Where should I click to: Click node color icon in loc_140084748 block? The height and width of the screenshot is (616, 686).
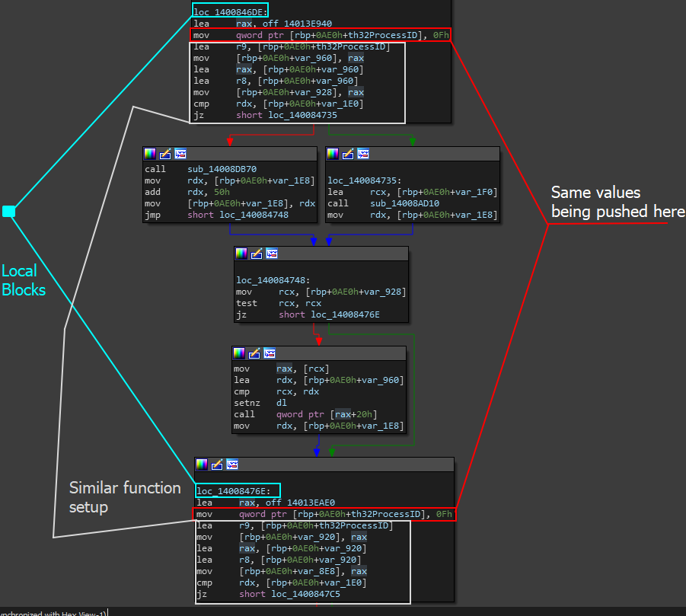coord(241,254)
